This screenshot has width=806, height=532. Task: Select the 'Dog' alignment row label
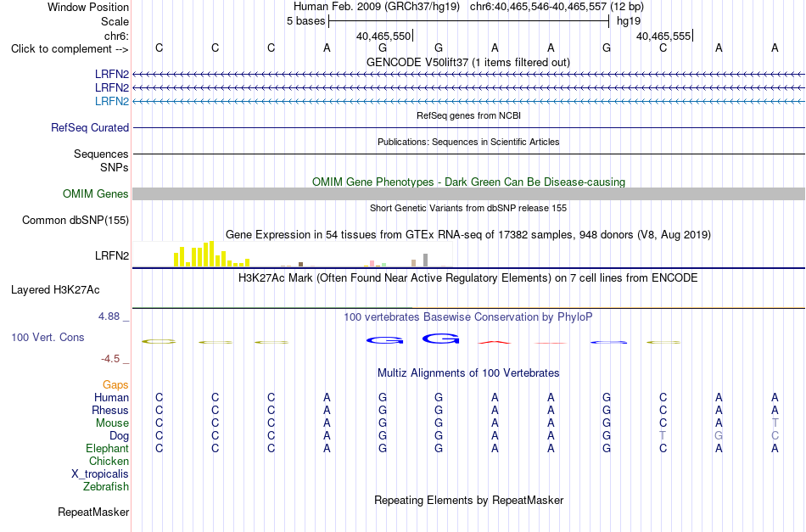point(119,436)
